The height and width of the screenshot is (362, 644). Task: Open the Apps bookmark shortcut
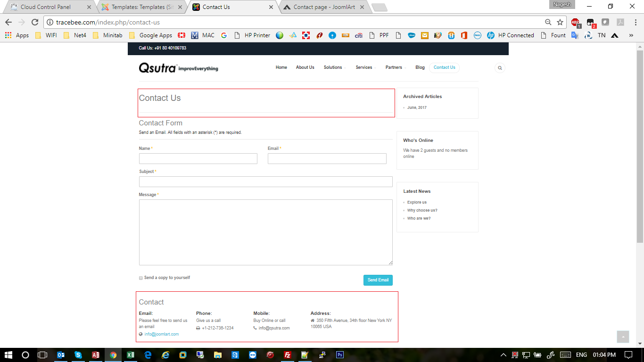(x=17, y=35)
